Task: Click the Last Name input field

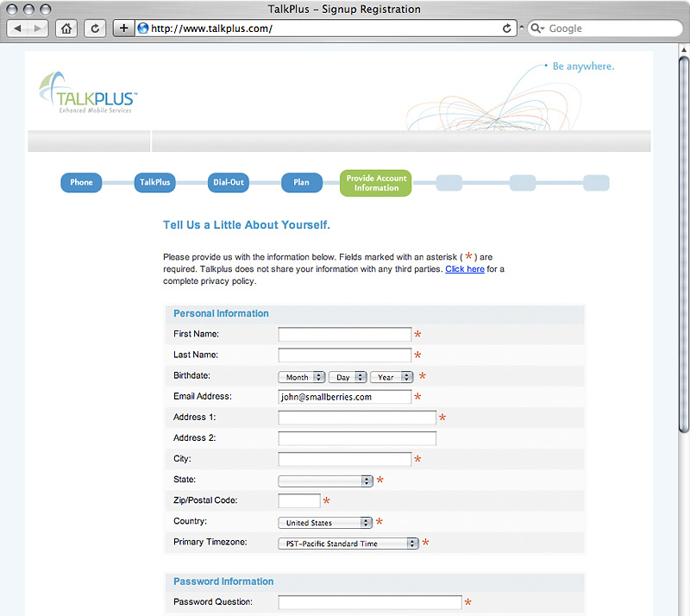Action: click(344, 355)
